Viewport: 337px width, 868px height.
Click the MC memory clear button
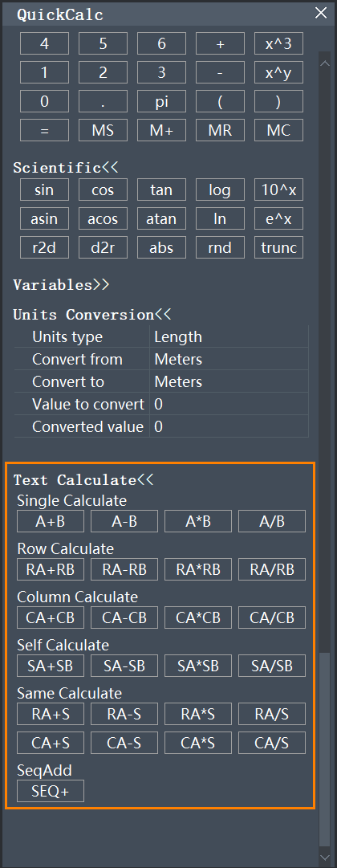(278, 130)
